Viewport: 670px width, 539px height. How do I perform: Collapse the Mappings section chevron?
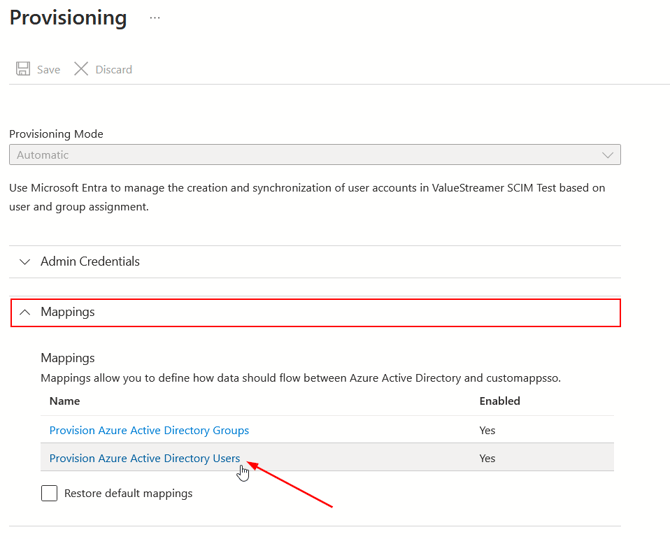click(25, 313)
